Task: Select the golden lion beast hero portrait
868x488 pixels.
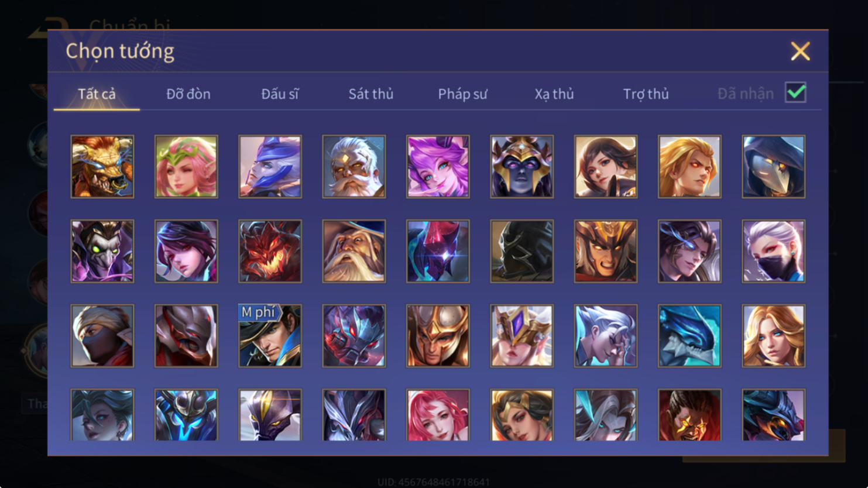Action: coord(102,167)
